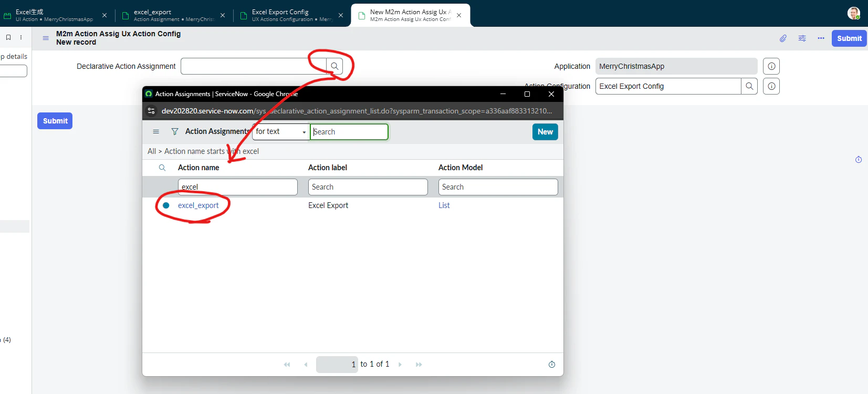Click the MerryChristmasApp application field

(676, 66)
